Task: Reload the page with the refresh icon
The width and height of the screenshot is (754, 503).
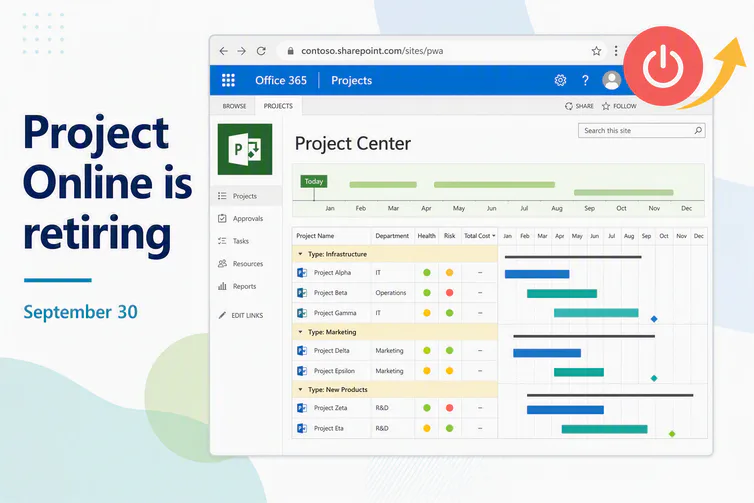Action: [x=261, y=51]
